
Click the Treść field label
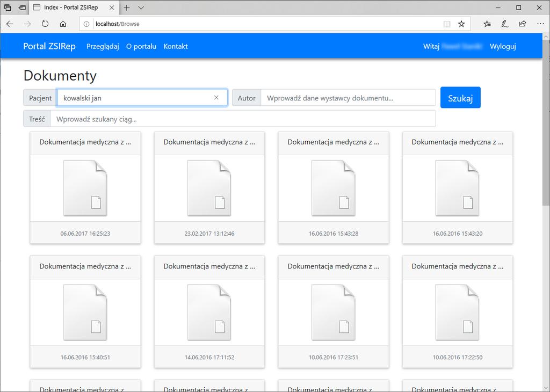tap(37, 119)
